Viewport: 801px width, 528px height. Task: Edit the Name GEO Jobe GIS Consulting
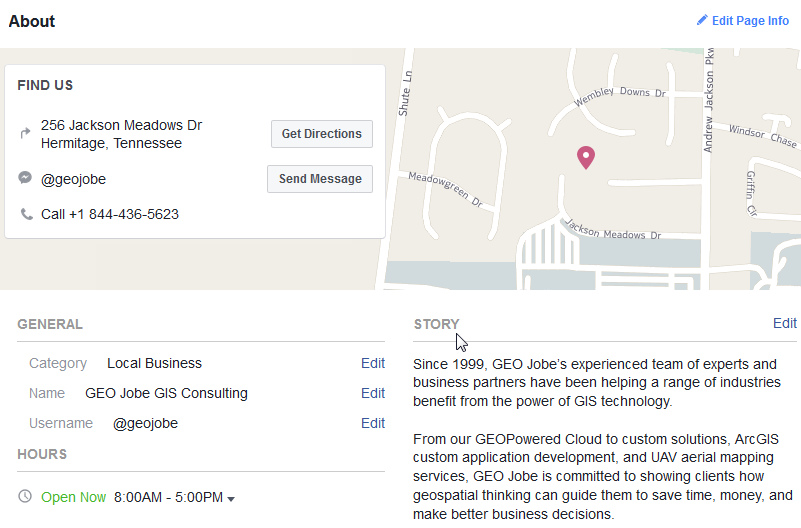(x=372, y=393)
